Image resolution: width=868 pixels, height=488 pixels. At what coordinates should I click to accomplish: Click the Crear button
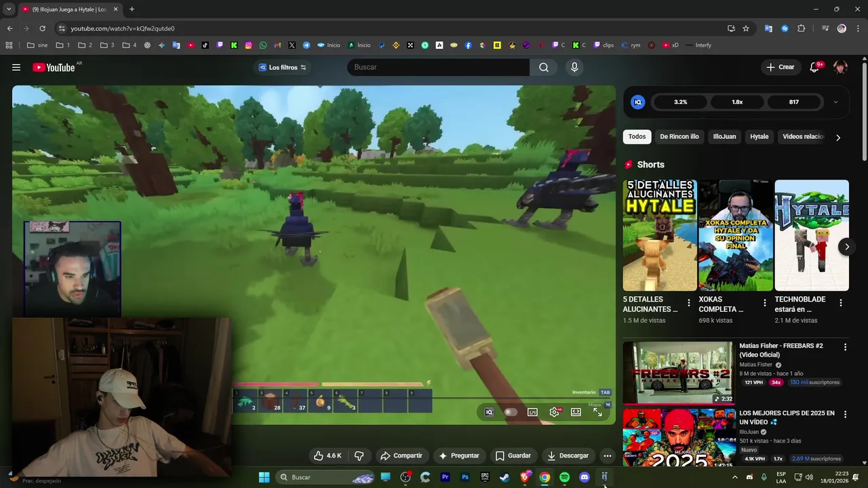(x=781, y=67)
